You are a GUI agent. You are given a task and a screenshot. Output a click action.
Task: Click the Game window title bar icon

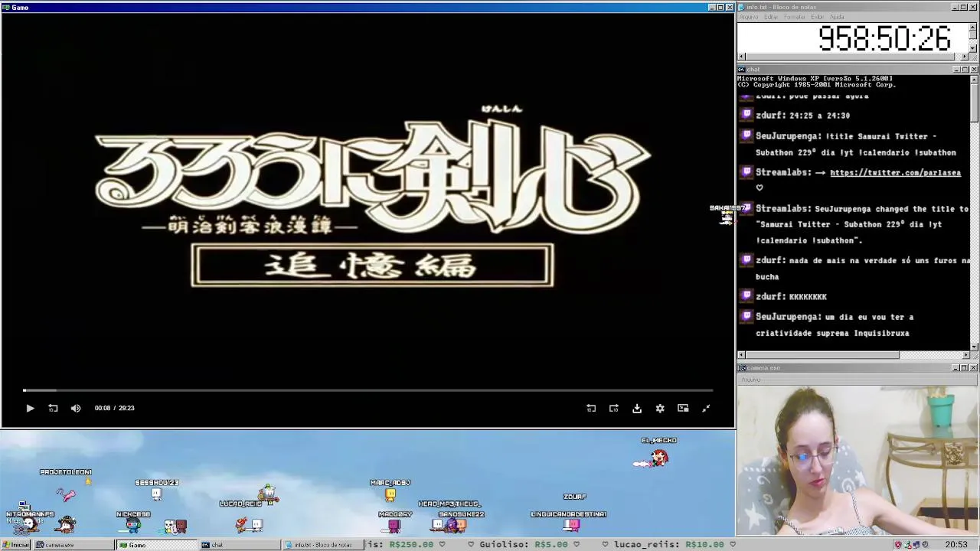6,8
